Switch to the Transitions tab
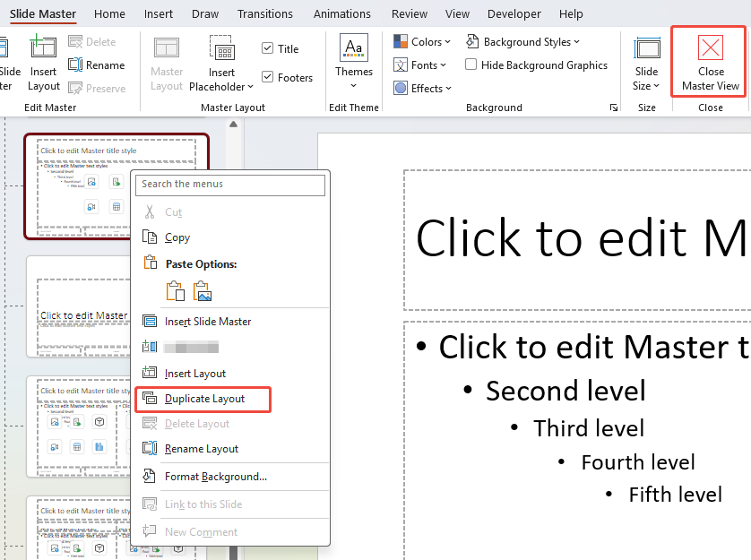 265,14
